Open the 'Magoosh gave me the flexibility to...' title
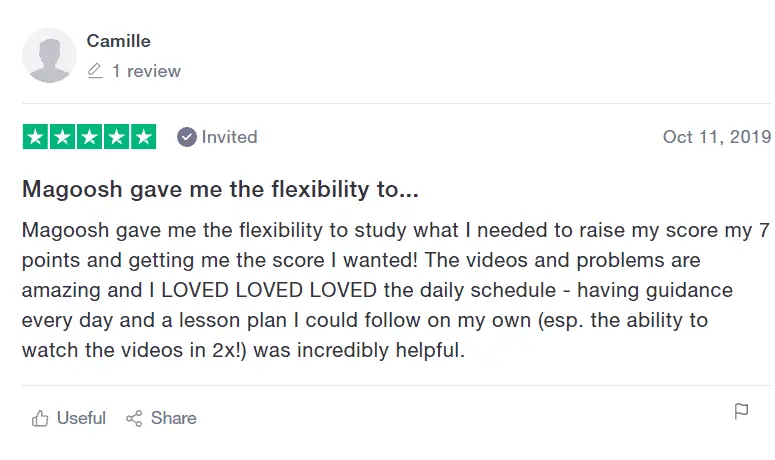This screenshot has height=460, width=775. [220, 189]
